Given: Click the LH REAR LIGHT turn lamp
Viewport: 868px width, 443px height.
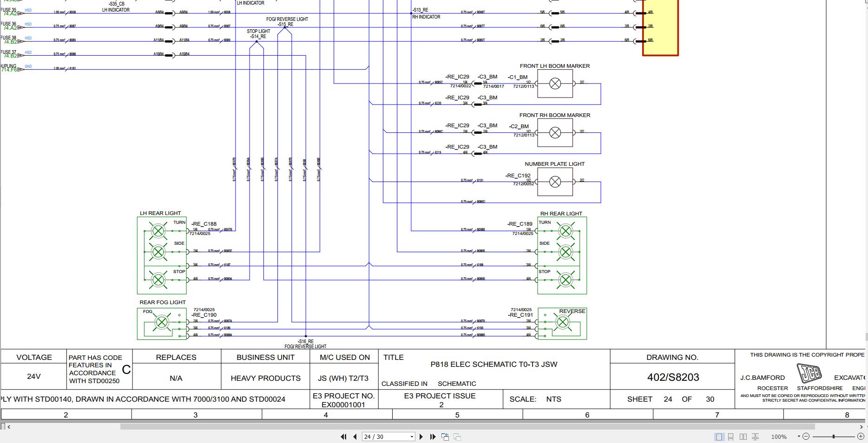Looking at the screenshot, I should coord(158,231).
